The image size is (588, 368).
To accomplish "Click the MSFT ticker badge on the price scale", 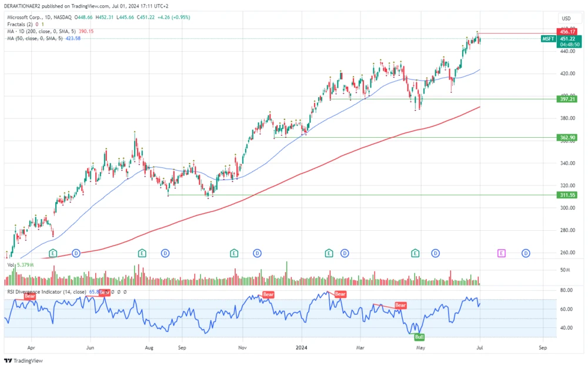I will pyautogui.click(x=547, y=39).
